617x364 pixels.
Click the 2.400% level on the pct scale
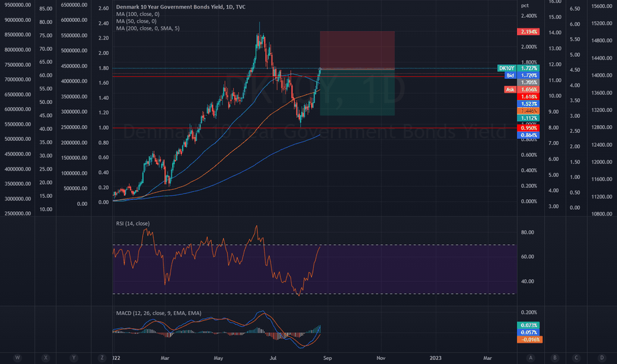(529, 16)
